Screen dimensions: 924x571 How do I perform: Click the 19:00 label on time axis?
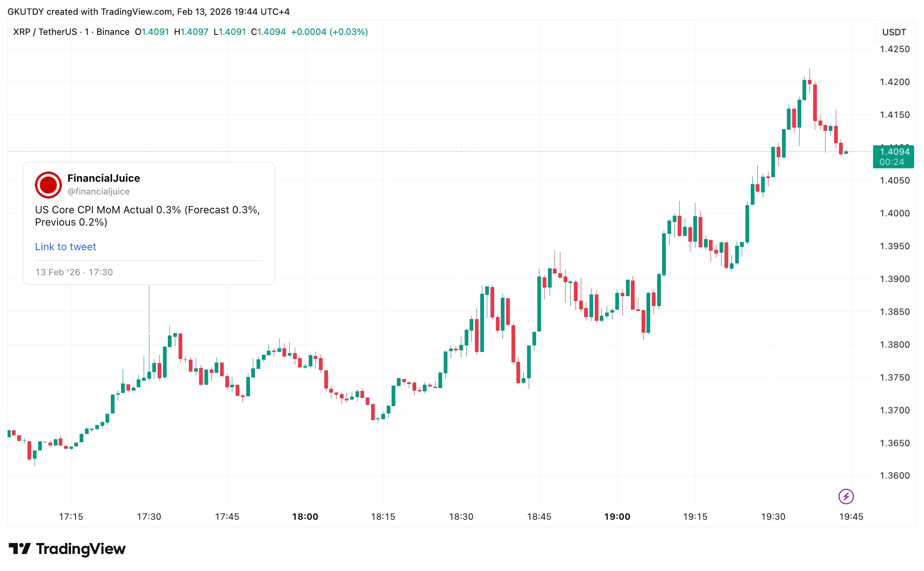[617, 516]
